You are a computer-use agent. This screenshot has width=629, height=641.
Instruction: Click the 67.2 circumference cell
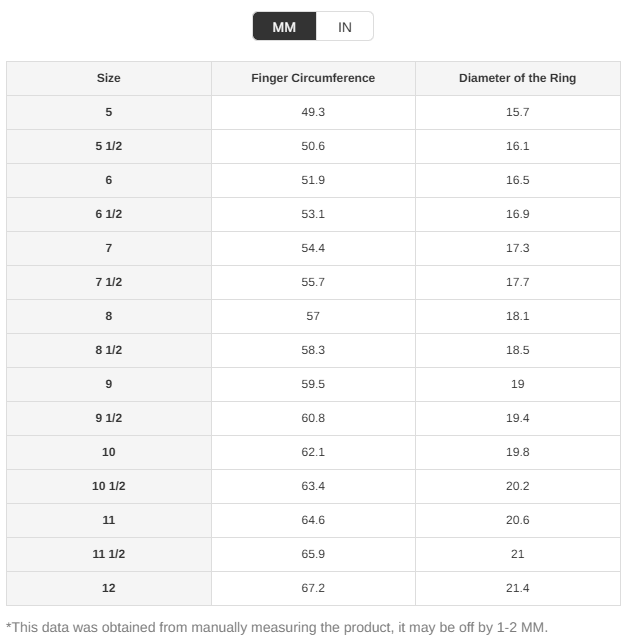coord(313,588)
